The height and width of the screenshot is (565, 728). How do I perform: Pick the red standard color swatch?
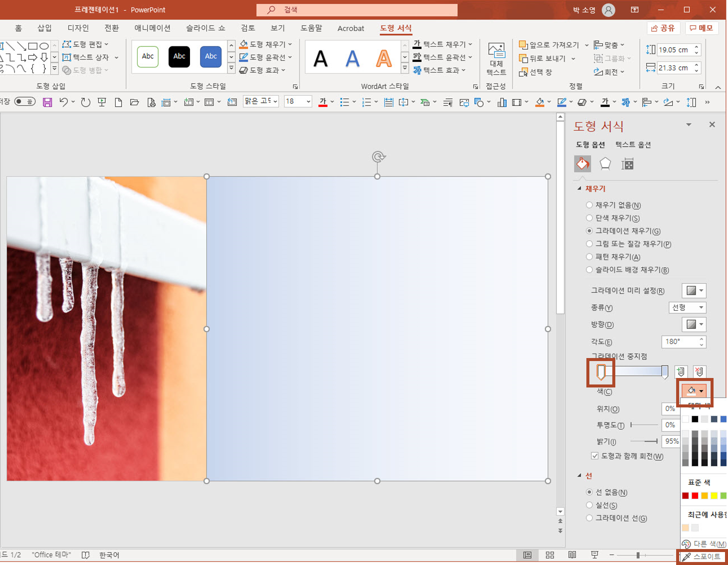[x=695, y=496]
